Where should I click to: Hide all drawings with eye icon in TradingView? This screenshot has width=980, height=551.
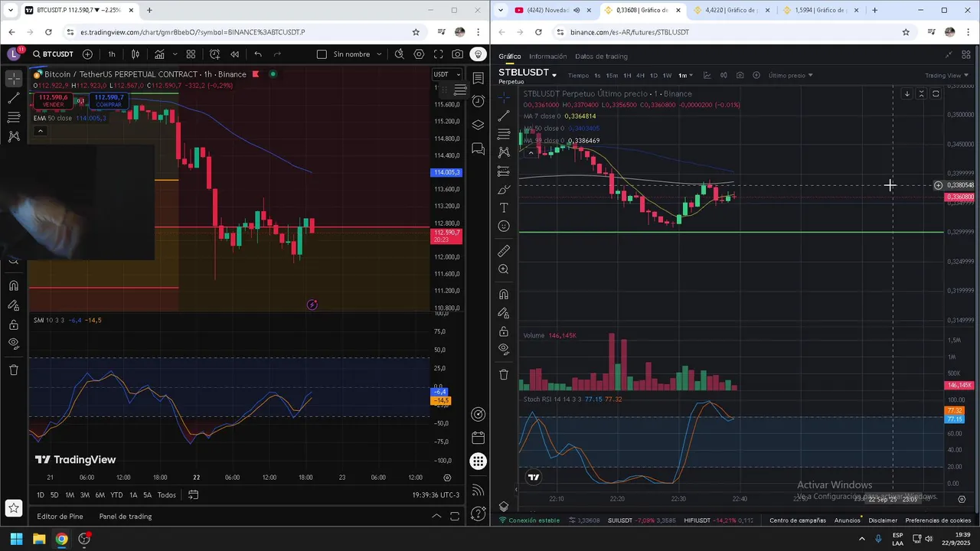14,344
